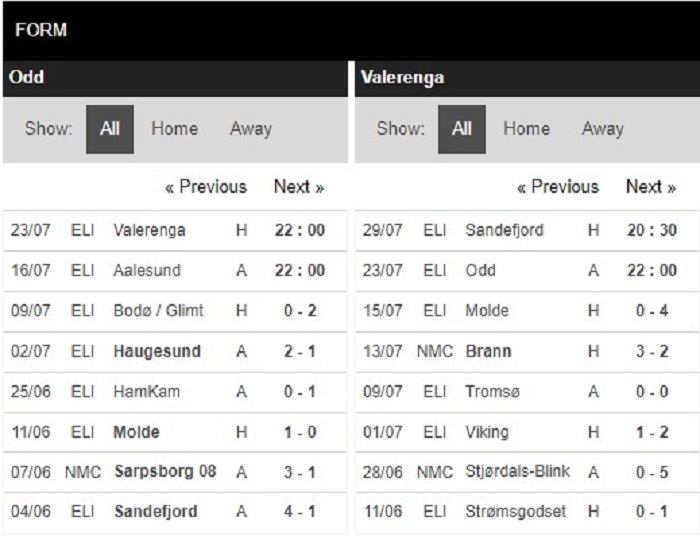Open the Haugesund 2 - 1 match
This screenshot has height=536, width=700.
(175, 352)
